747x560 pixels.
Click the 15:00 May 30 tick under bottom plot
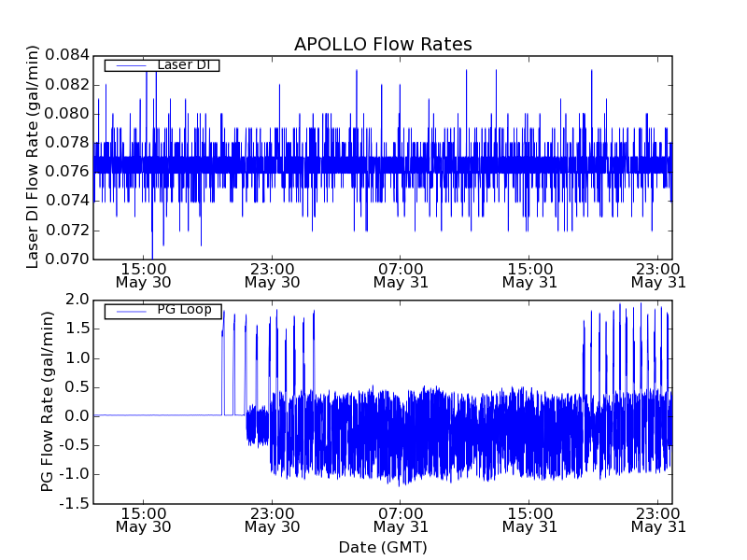[143, 520]
